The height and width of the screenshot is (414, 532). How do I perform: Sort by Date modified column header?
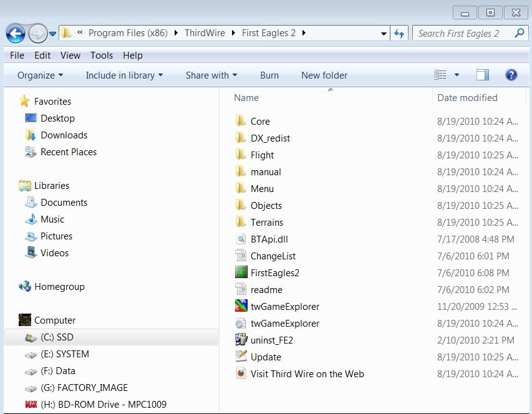click(x=467, y=98)
